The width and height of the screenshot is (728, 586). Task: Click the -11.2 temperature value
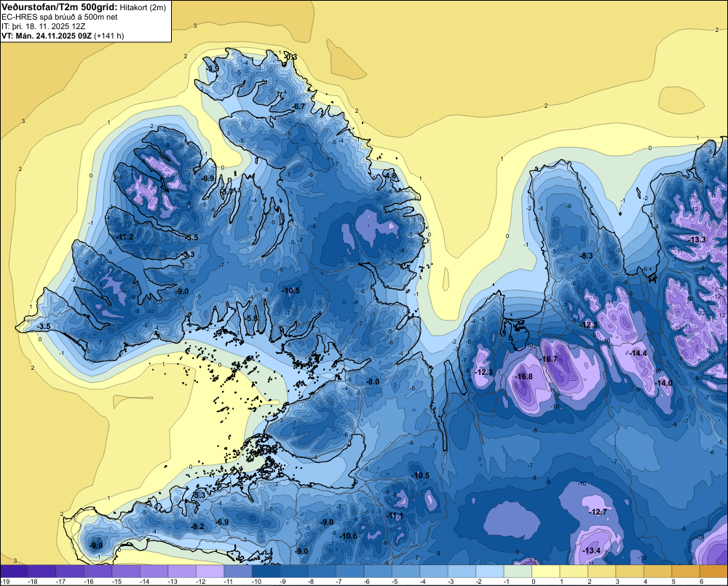pyautogui.click(x=125, y=237)
